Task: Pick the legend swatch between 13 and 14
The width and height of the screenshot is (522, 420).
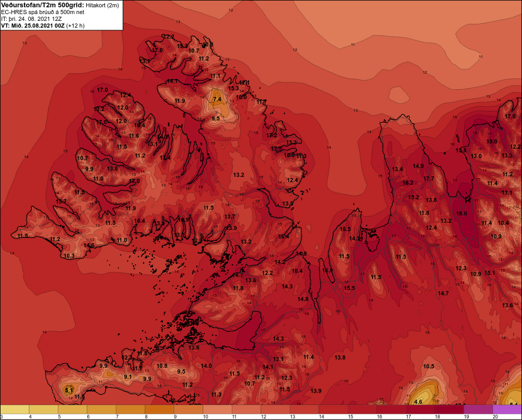Action: [x=304, y=410]
